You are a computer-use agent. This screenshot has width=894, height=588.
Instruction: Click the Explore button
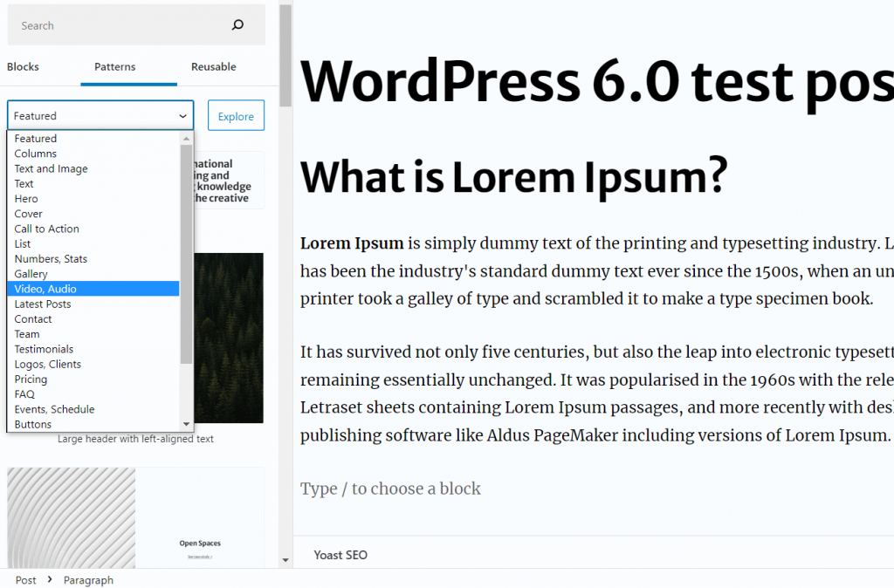(x=236, y=116)
